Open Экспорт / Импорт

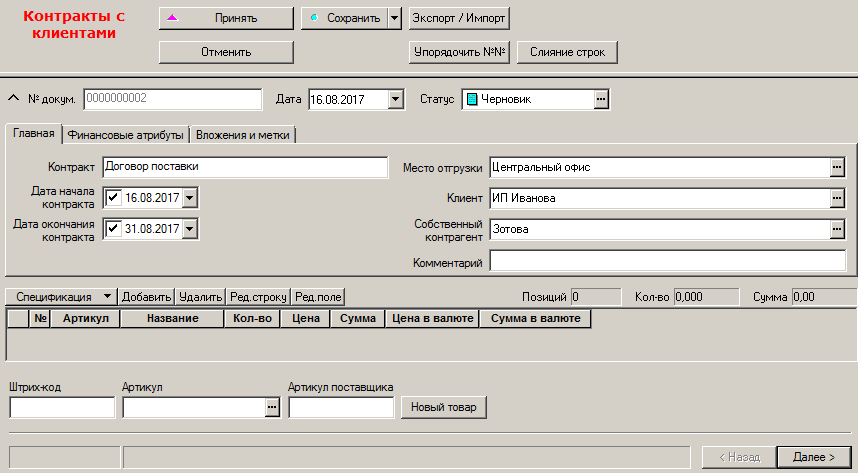point(459,18)
